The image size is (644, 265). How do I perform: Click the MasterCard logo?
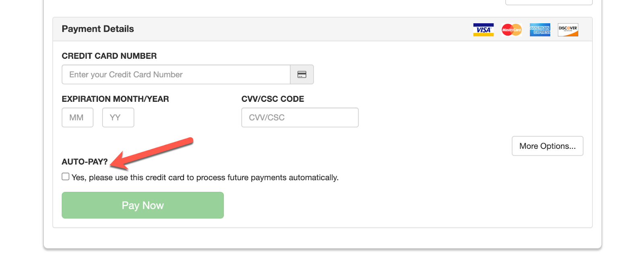(x=511, y=30)
